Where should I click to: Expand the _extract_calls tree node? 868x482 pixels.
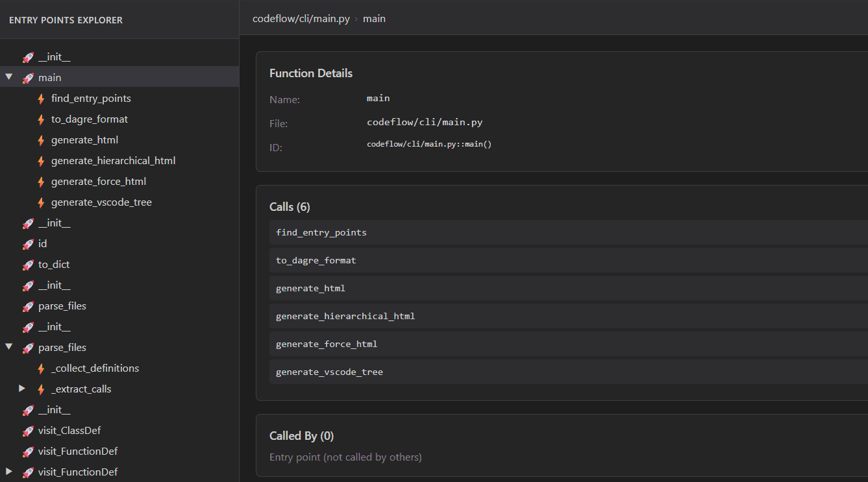22,389
